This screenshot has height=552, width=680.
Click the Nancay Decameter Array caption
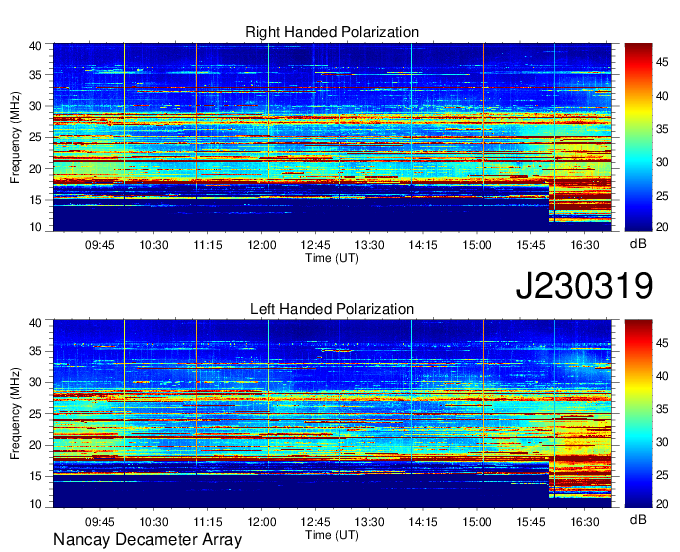tap(147, 540)
